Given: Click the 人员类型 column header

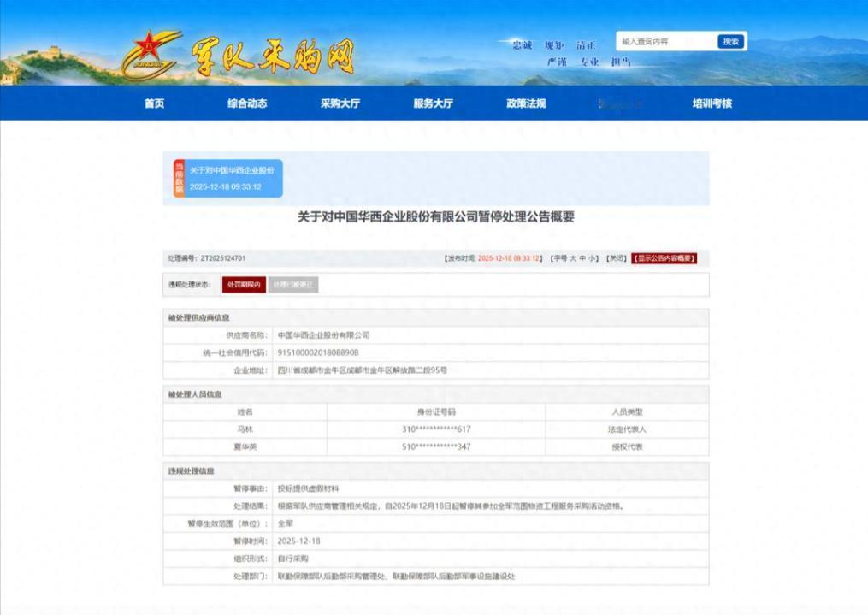Looking at the screenshot, I should pyautogui.click(x=627, y=412).
